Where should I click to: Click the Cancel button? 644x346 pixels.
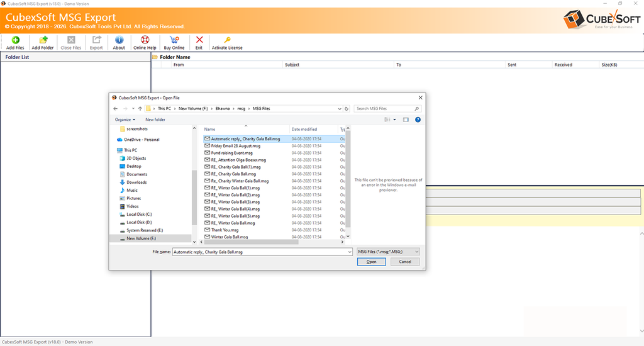point(405,262)
